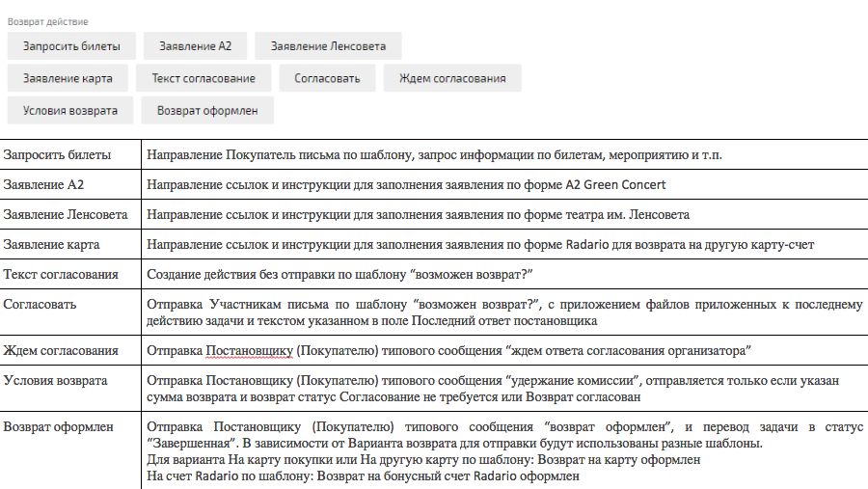Click the Условия возврата button
The width and height of the screenshot is (868, 489).
[x=70, y=110]
